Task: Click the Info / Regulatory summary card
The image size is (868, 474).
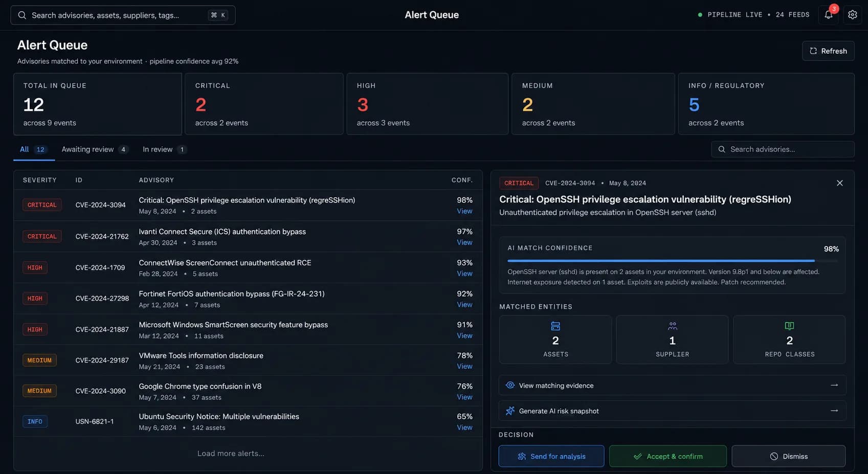Action: pos(766,104)
